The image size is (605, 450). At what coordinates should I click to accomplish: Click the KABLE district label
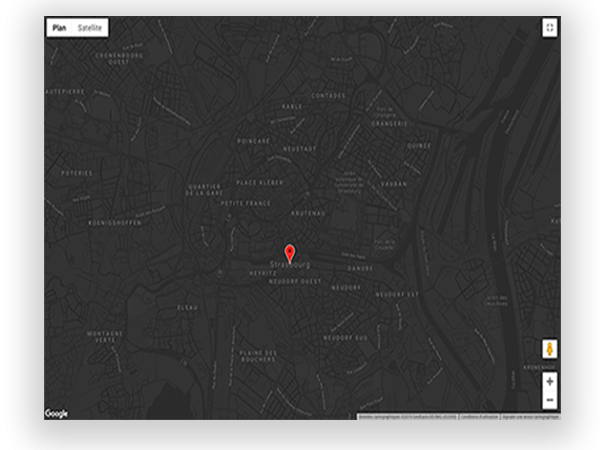point(292,107)
